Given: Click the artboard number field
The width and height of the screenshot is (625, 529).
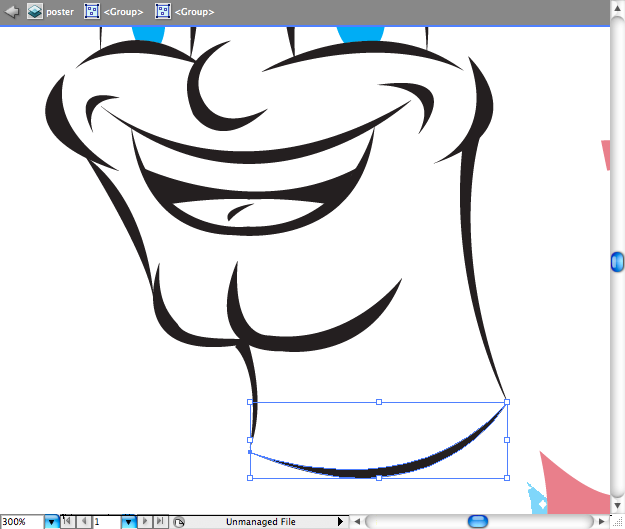Looking at the screenshot, I should tap(107, 521).
